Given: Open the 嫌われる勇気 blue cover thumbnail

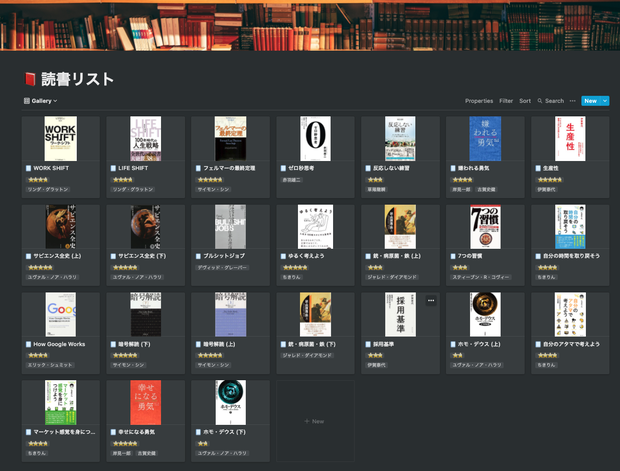Looking at the screenshot, I should (x=485, y=138).
